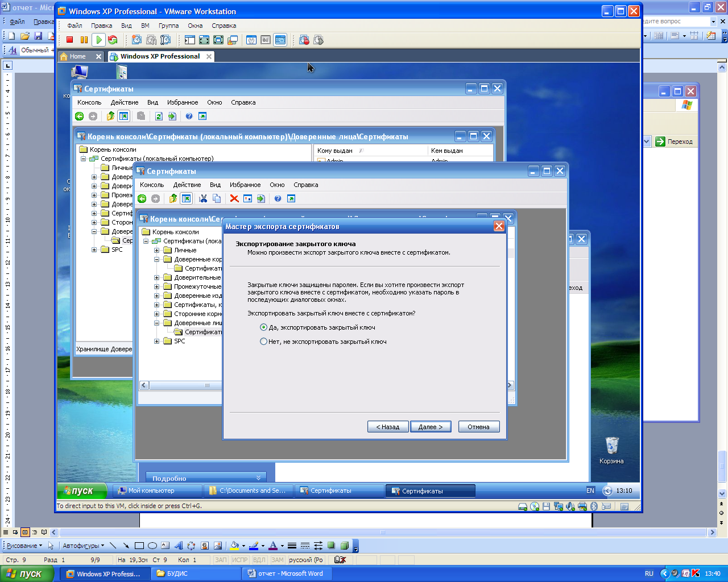Click the Font Color A swatch in drawing toolbar
This screenshot has height=582, width=728.
pos(273,546)
